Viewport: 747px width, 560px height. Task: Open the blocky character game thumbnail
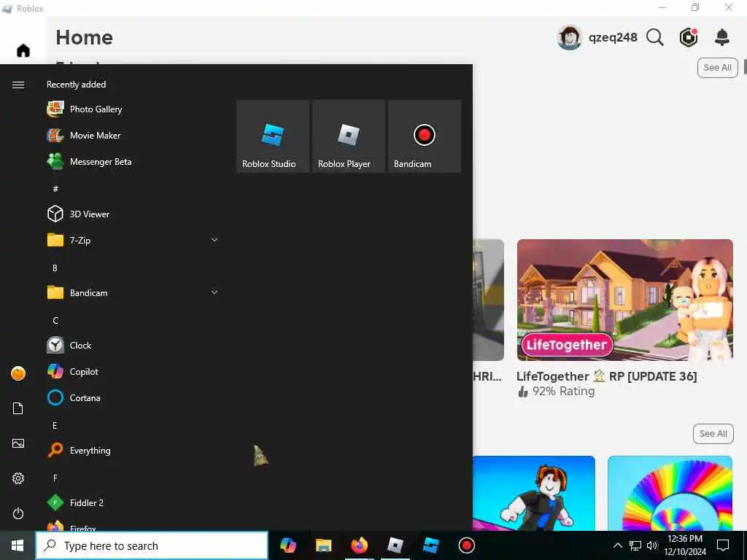(533, 494)
